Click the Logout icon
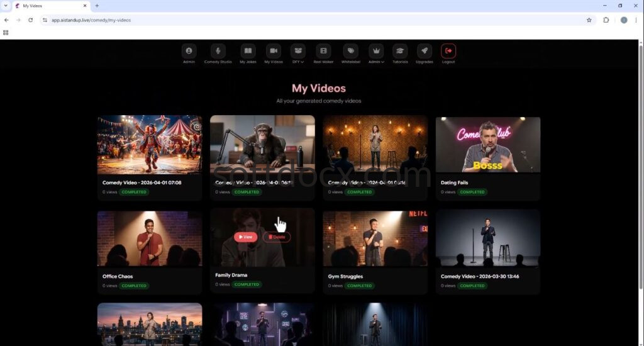The width and height of the screenshot is (644, 346). (448, 51)
